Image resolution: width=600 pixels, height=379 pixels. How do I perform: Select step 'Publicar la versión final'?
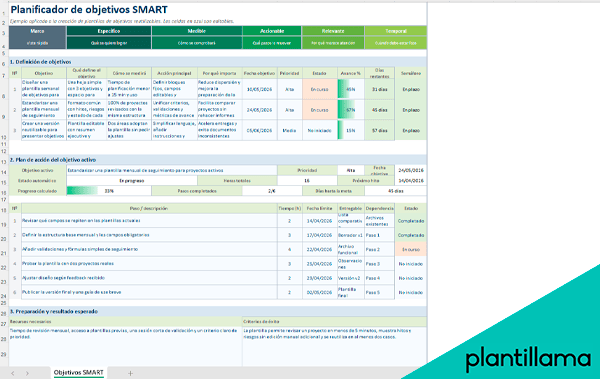click(x=149, y=292)
